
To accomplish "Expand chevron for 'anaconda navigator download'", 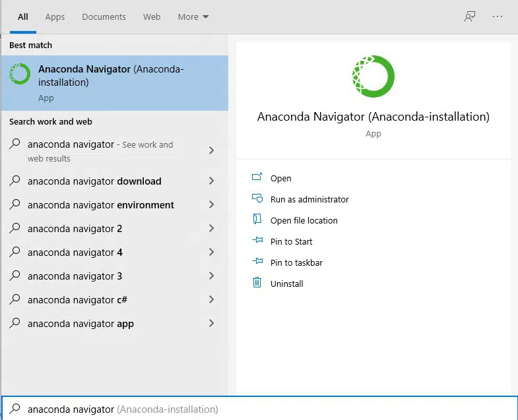I will [211, 181].
